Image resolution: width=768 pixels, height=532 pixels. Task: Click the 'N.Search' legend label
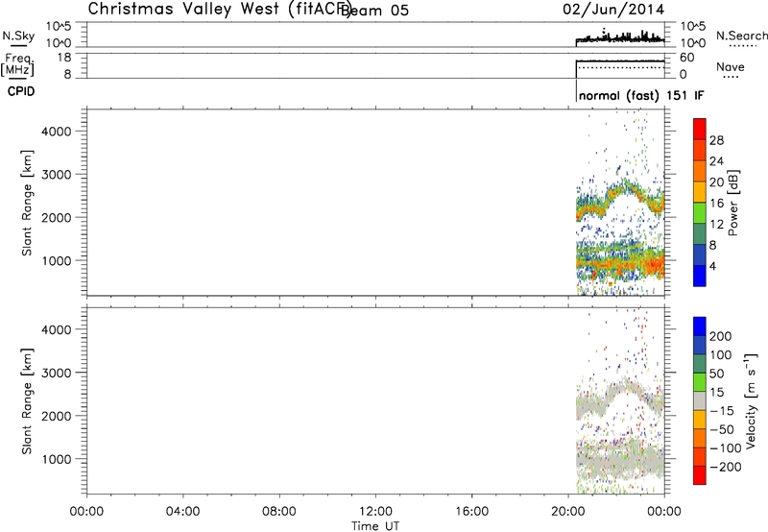pos(742,36)
